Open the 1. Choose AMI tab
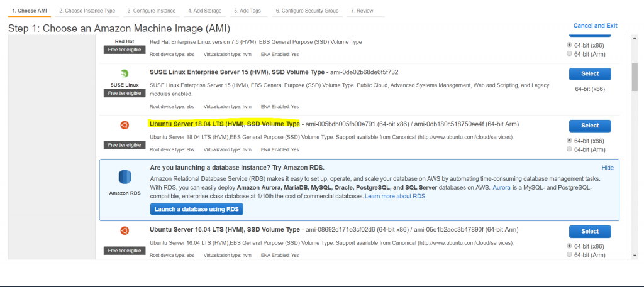 (x=30, y=11)
